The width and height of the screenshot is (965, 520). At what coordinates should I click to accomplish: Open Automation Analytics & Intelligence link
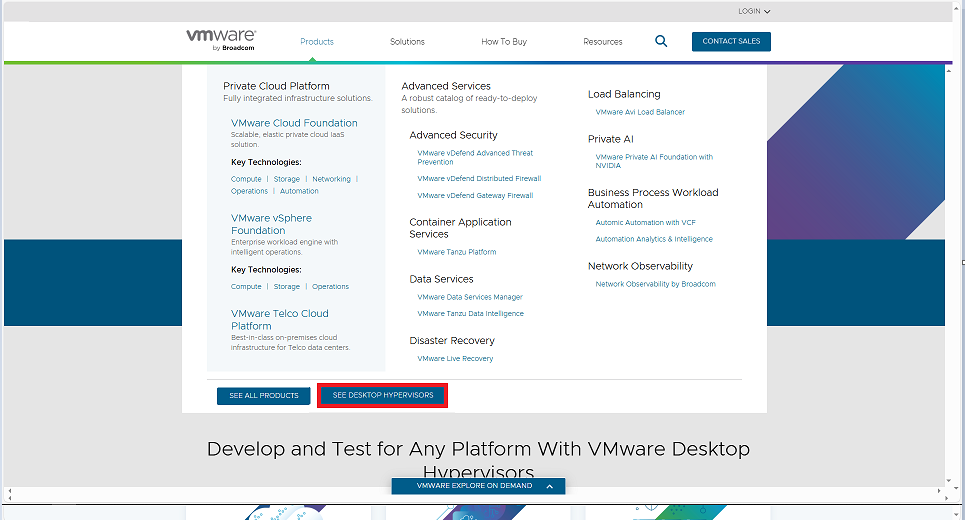(x=654, y=239)
